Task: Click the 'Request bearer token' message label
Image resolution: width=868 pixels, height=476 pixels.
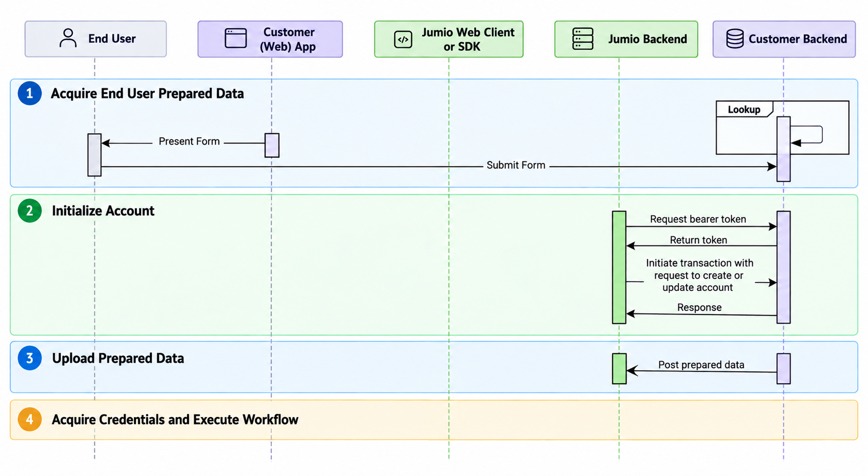Action: pos(698,219)
